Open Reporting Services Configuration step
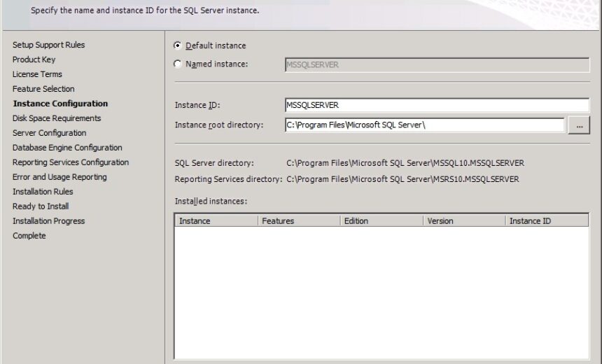602x364 pixels. point(71,162)
